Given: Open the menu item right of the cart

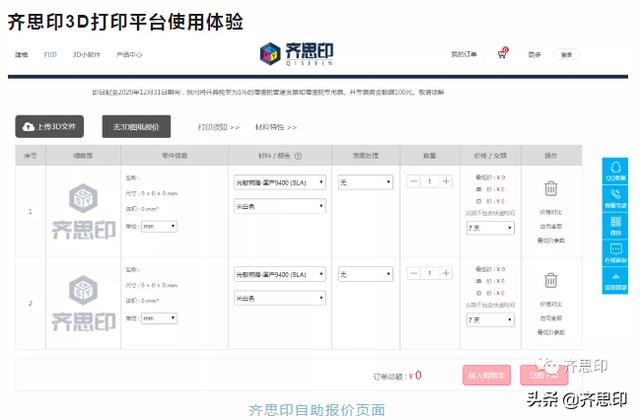Looking at the screenshot, I should click(x=534, y=54).
